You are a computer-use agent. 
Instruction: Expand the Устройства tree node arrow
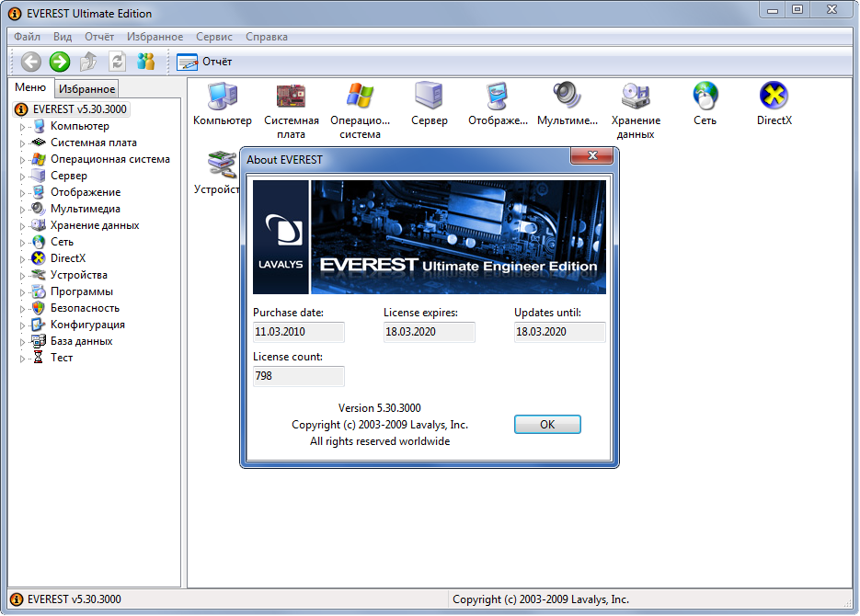tap(22, 276)
